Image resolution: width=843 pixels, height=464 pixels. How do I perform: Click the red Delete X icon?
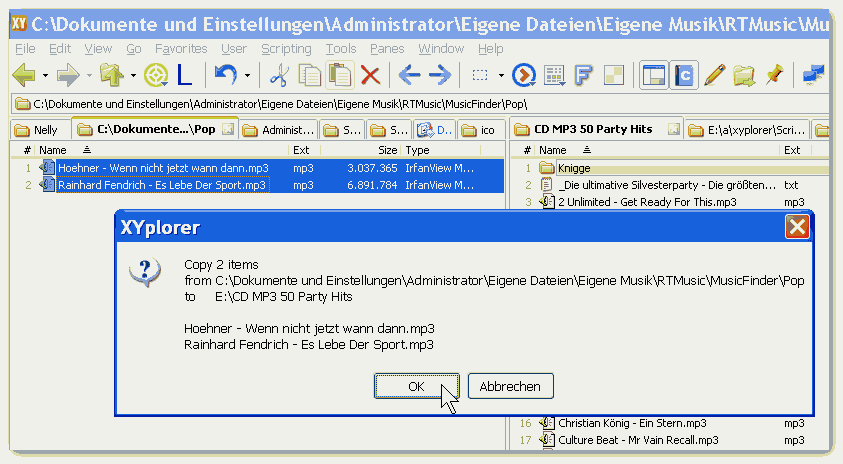[x=370, y=75]
